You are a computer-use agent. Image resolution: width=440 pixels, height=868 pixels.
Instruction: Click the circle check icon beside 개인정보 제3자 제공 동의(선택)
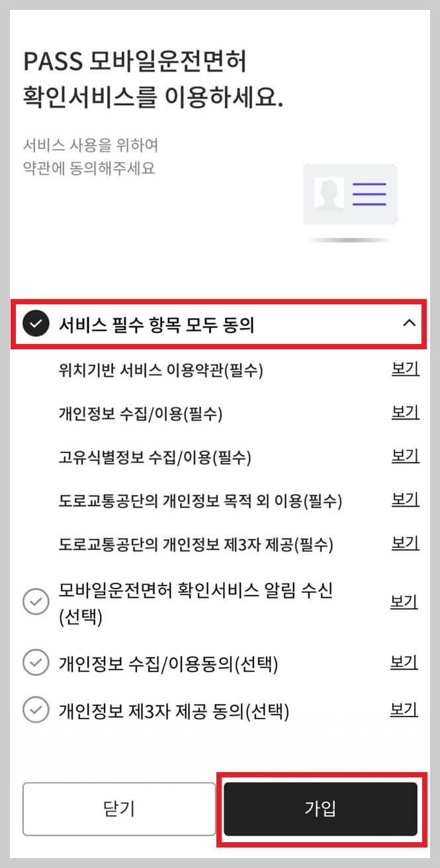tap(36, 710)
